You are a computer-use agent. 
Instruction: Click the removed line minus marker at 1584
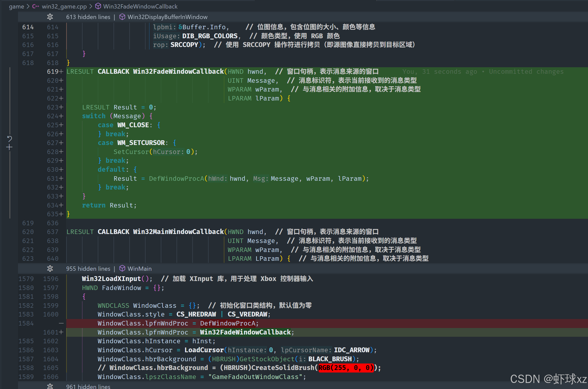click(61, 323)
